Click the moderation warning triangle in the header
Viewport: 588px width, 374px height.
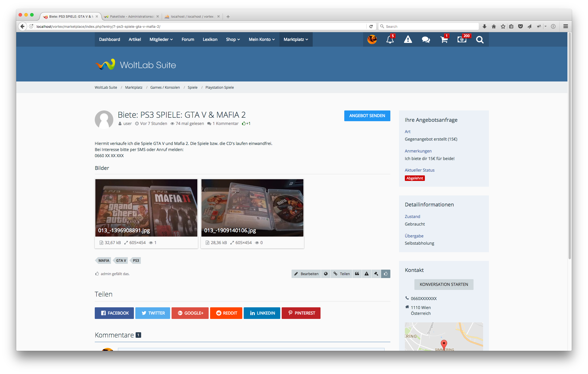(408, 39)
